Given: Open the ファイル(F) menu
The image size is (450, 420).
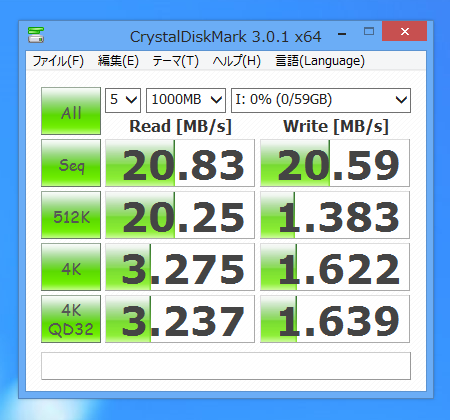Looking at the screenshot, I should click(x=58, y=61).
